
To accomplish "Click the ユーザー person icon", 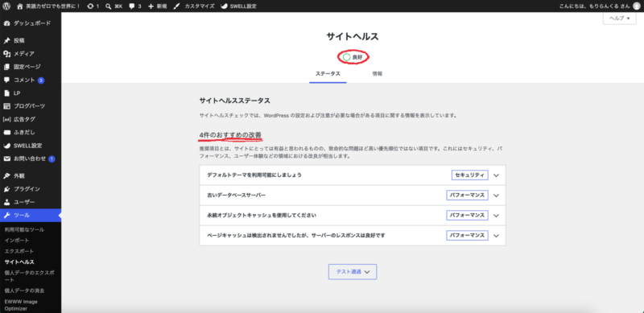I will [6, 203].
